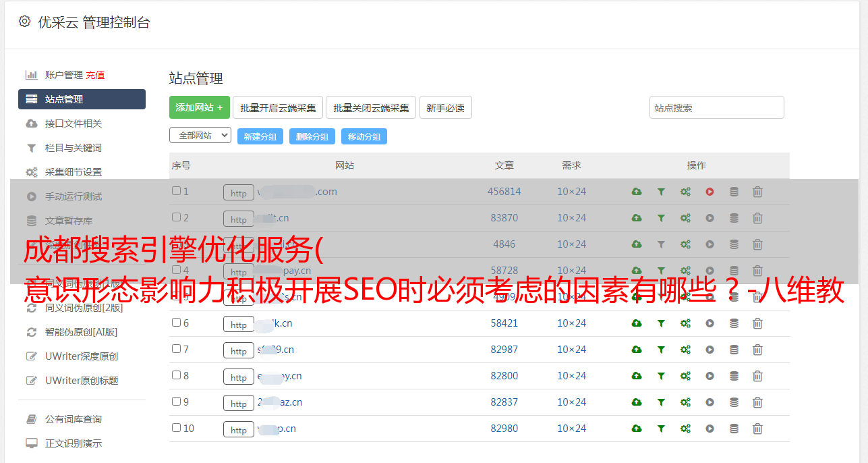Open the gears settings icon in row 8
This screenshot has height=463, width=868.
[685, 376]
